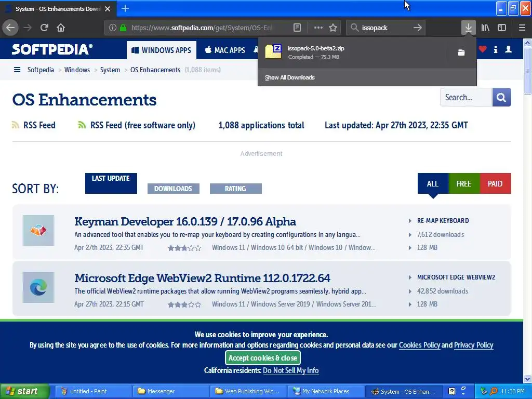The height and width of the screenshot is (399, 532).
Task: Click the page scrollbar down arrow
Action: [528, 379]
